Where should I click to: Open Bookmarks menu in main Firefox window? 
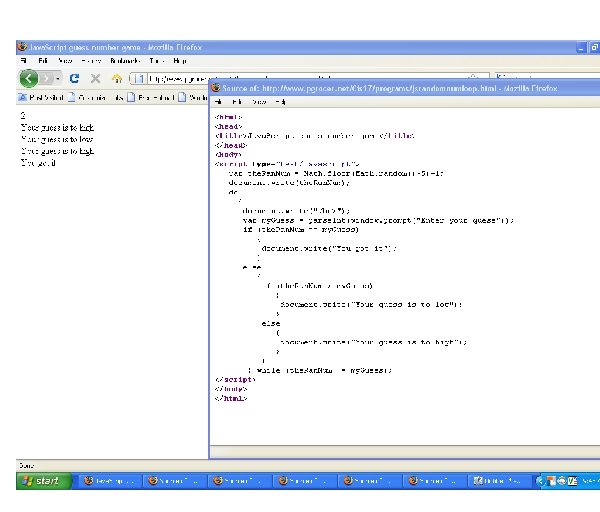(x=125, y=60)
